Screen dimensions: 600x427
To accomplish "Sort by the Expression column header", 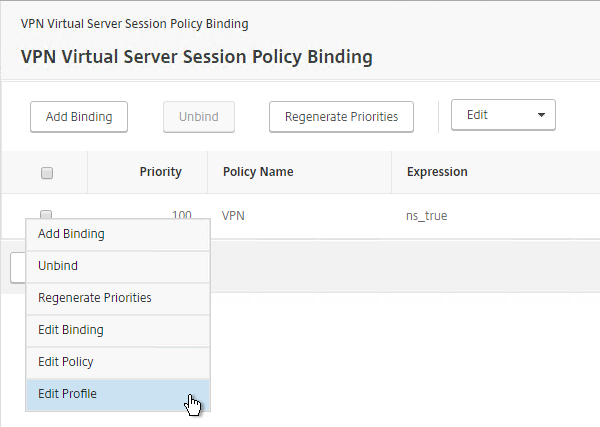I will point(437,172).
